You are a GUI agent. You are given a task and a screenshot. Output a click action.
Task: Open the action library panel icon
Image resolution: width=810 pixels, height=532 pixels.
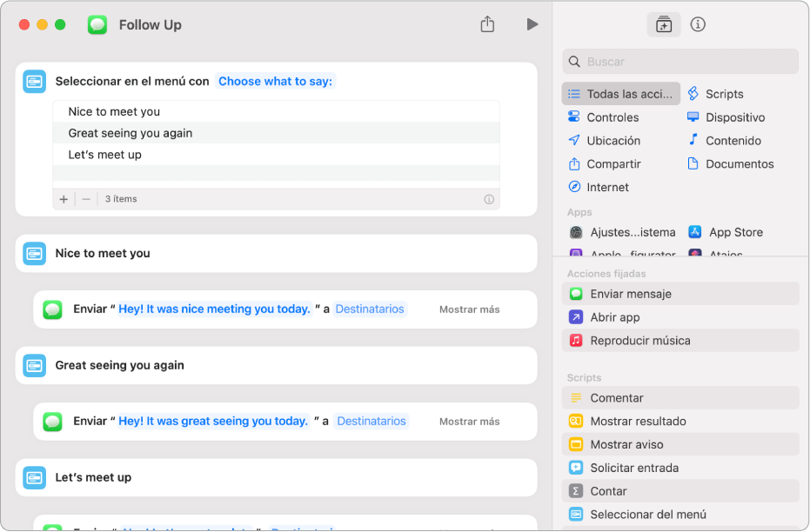tap(664, 24)
